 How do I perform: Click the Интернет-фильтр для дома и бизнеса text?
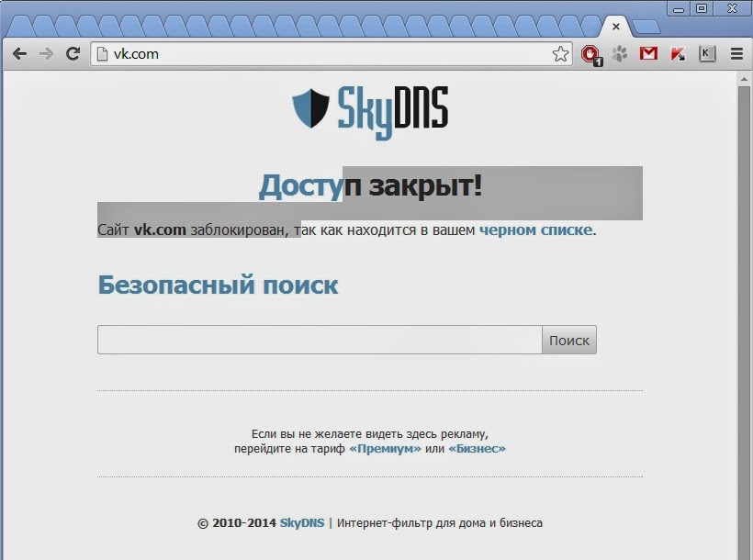pos(440,522)
